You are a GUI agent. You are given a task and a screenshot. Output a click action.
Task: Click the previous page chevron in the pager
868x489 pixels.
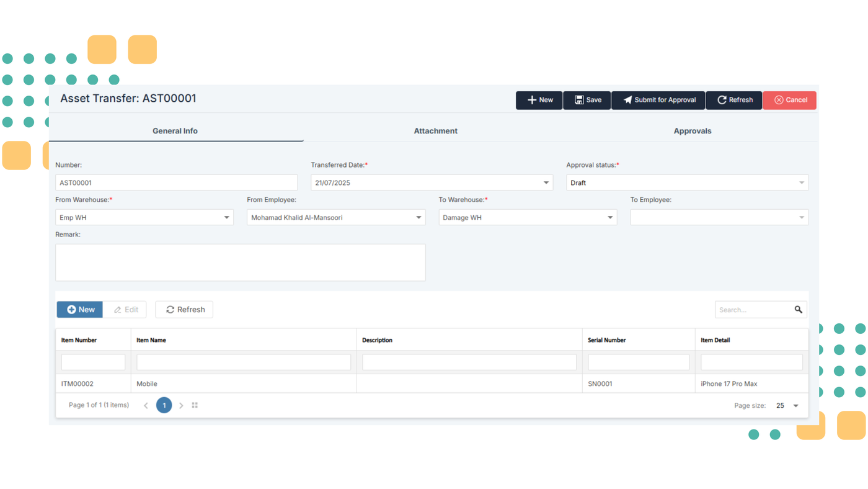coord(145,405)
